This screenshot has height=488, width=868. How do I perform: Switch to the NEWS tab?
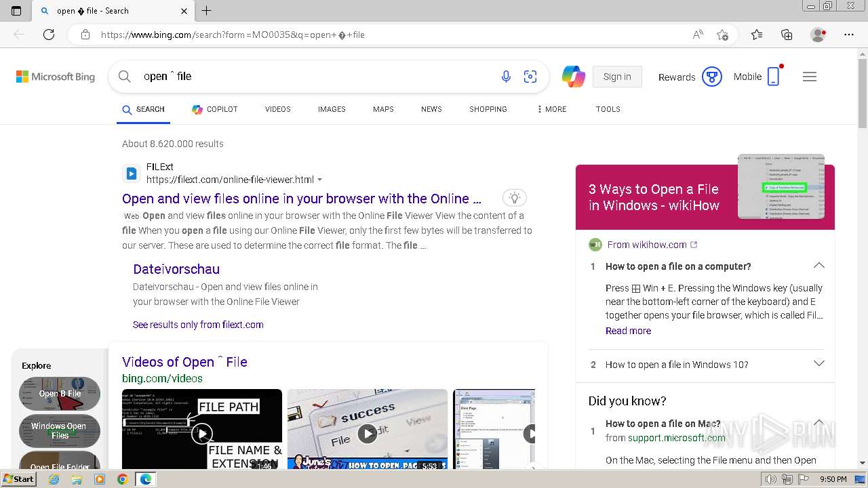tap(431, 109)
